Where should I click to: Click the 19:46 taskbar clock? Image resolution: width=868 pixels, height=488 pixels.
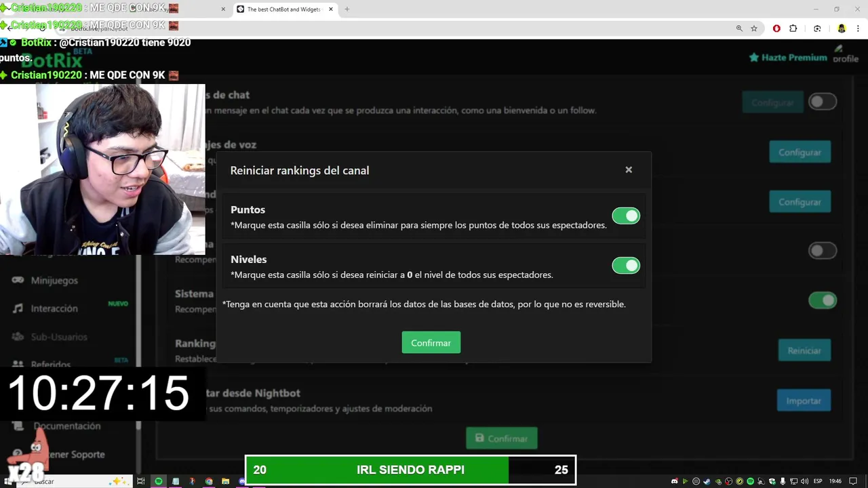835,481
